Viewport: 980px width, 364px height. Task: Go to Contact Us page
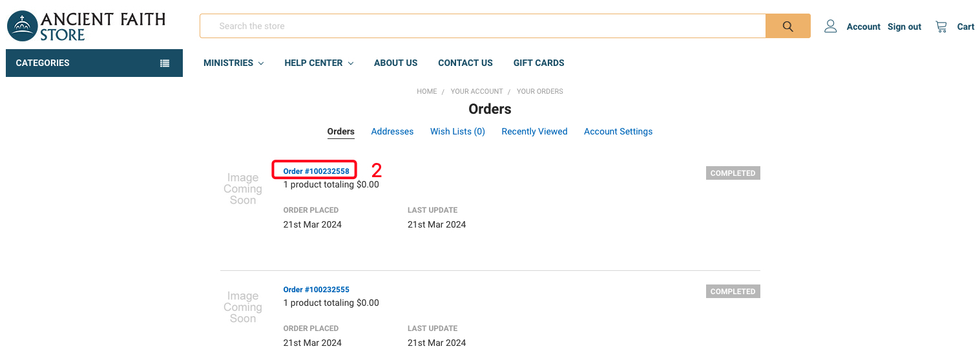pyautogui.click(x=465, y=63)
